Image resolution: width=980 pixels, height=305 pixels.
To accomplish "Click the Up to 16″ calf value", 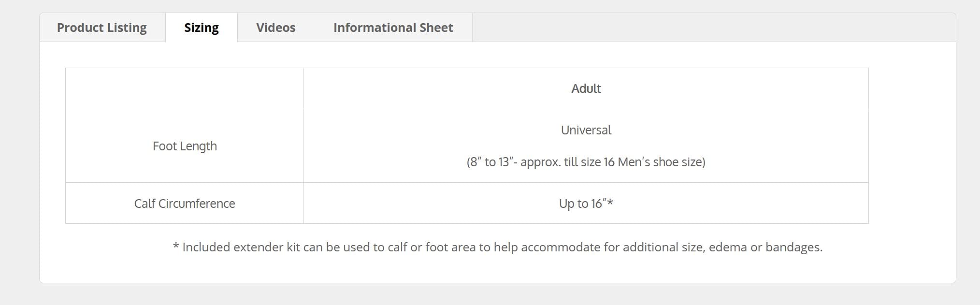I will click(x=586, y=203).
